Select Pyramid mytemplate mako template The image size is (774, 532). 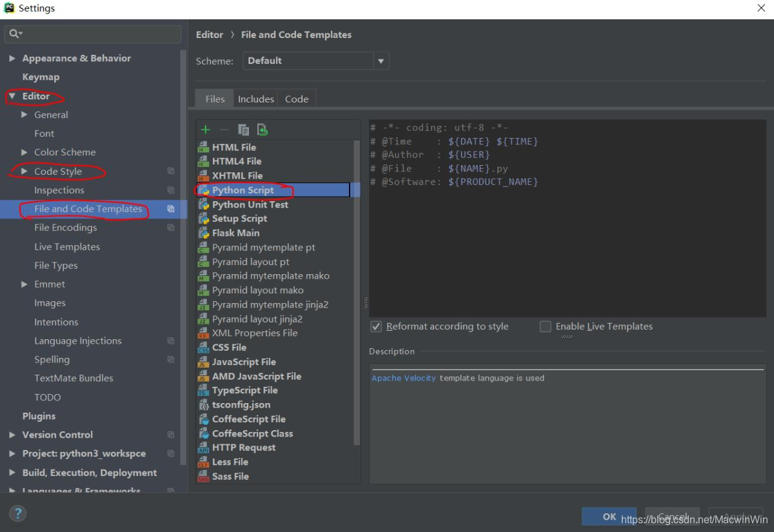point(271,276)
